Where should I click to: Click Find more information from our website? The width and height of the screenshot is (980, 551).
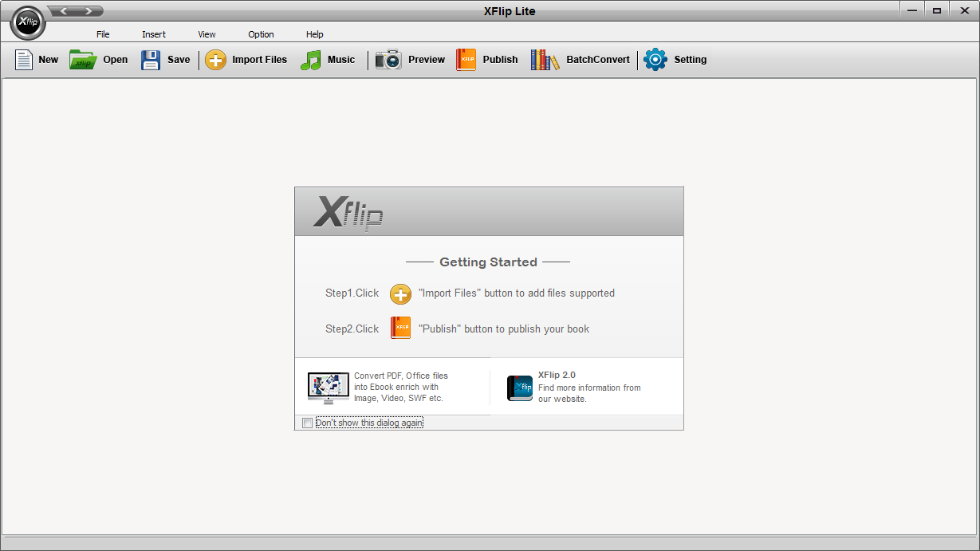(589, 394)
